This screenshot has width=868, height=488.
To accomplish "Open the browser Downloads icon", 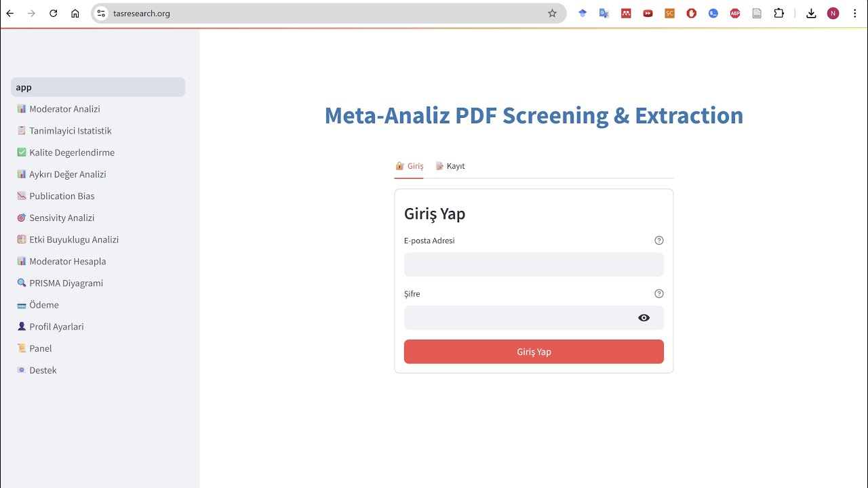I will [811, 14].
